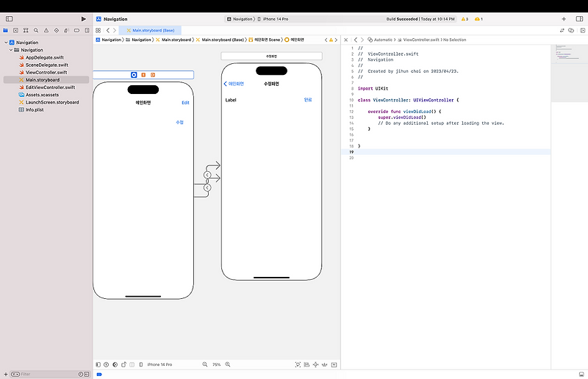Open the Test navigator diamond icon
This screenshot has height=379, width=588.
tap(57, 30)
